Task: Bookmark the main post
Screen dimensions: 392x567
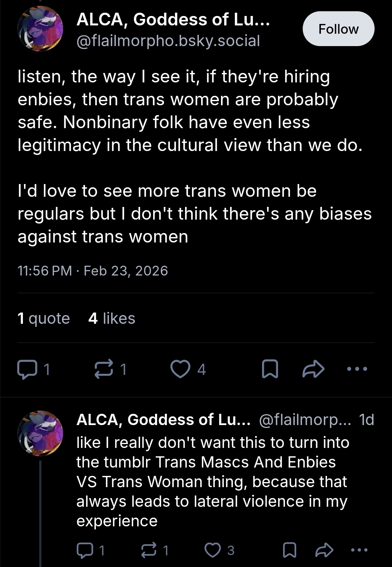Action: [270, 369]
